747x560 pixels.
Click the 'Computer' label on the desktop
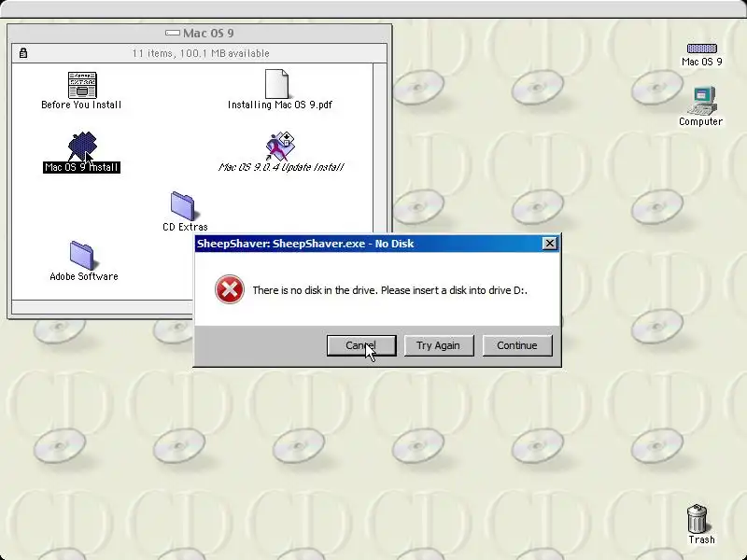[701, 121]
